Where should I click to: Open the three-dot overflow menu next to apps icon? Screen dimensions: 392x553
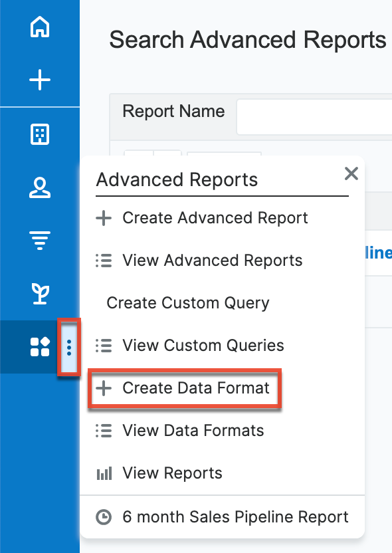pyautogui.click(x=68, y=346)
